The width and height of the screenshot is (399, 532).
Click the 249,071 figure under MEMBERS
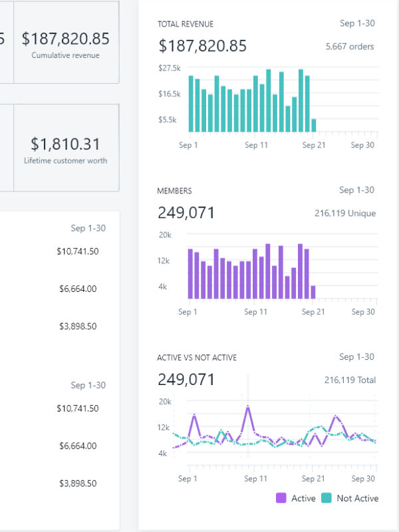point(186,213)
